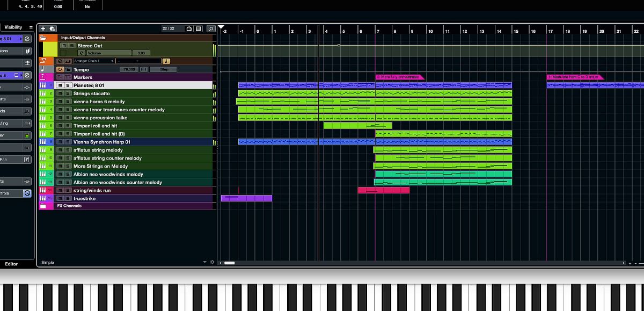Solo the Vienna Synchron Harp 01 track
The image size is (644, 311).
pyautogui.click(x=68, y=142)
